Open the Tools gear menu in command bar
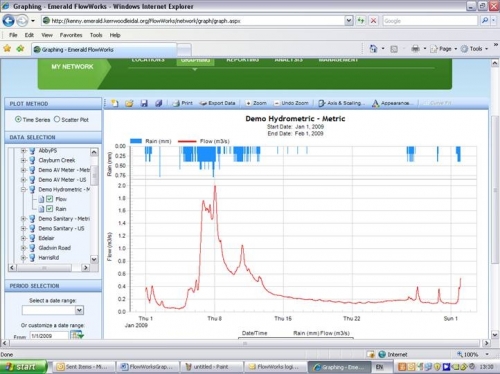 pos(474,49)
